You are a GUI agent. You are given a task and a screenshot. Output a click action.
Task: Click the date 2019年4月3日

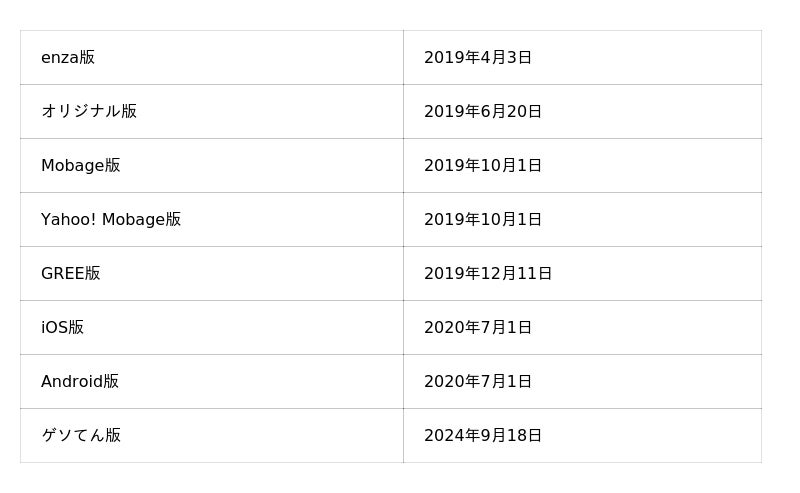coord(478,58)
